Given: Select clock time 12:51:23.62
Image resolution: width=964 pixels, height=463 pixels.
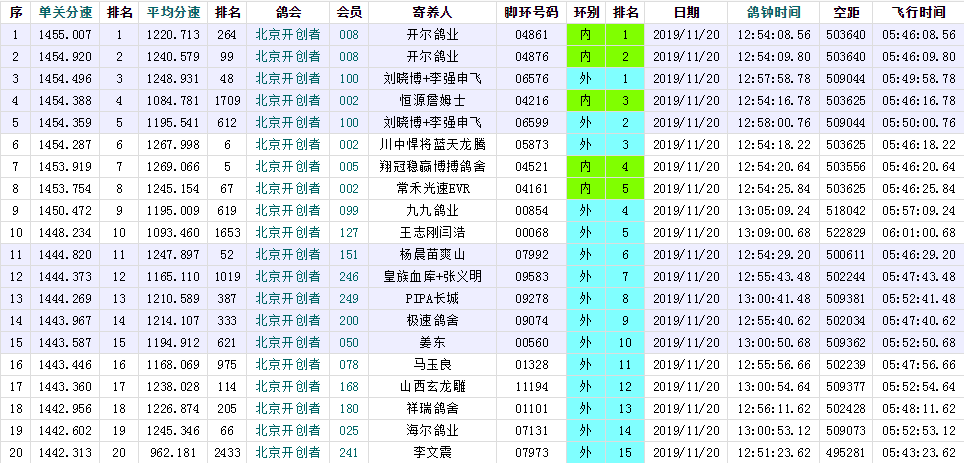Looking at the screenshot, I should [773, 453].
